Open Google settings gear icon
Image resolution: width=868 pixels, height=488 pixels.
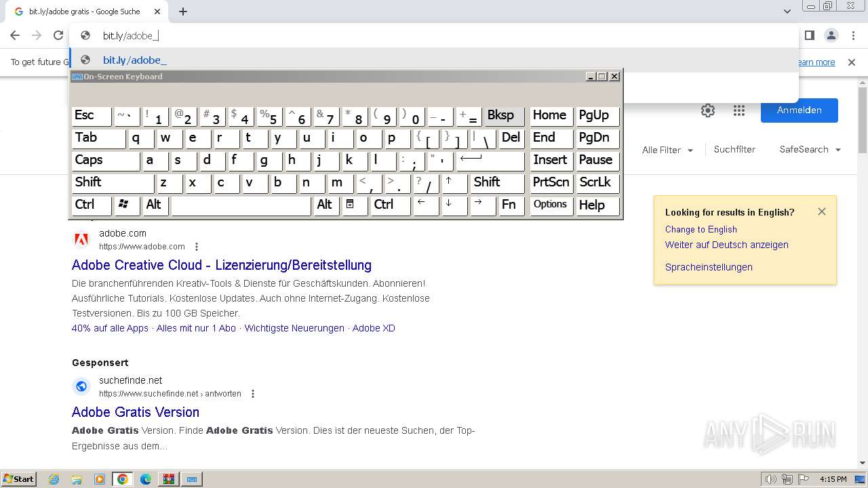(x=708, y=110)
